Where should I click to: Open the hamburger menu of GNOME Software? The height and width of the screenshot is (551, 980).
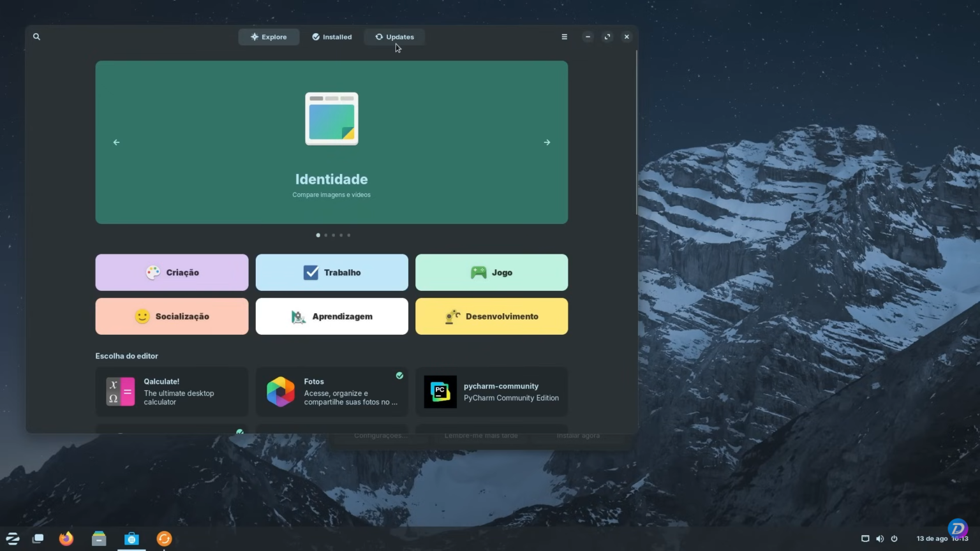click(564, 36)
